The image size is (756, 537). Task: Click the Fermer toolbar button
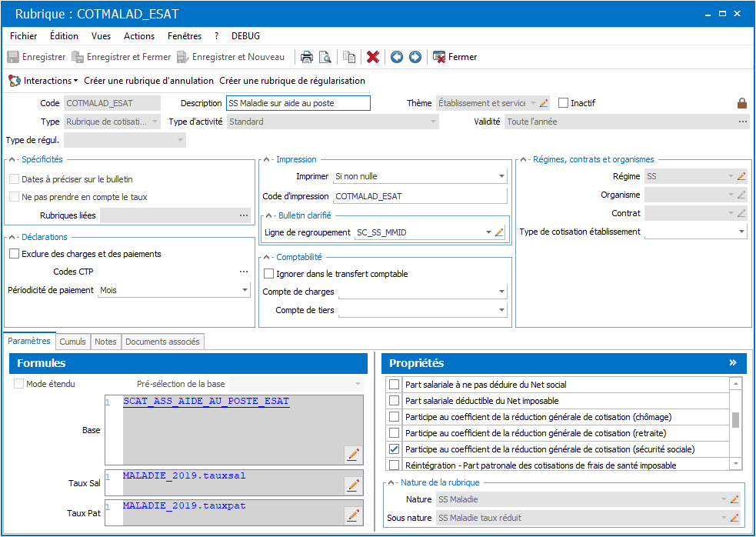click(x=455, y=57)
